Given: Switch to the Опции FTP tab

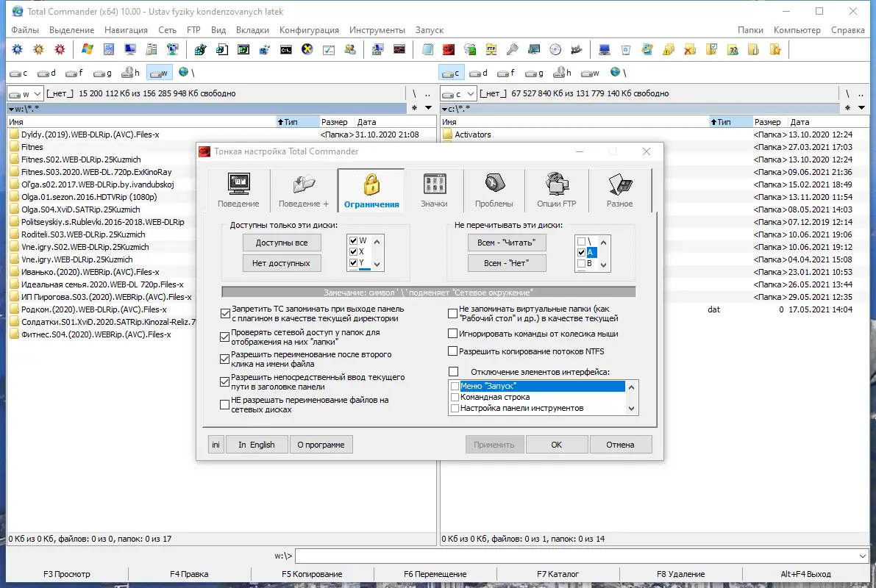Looking at the screenshot, I should click(557, 191).
